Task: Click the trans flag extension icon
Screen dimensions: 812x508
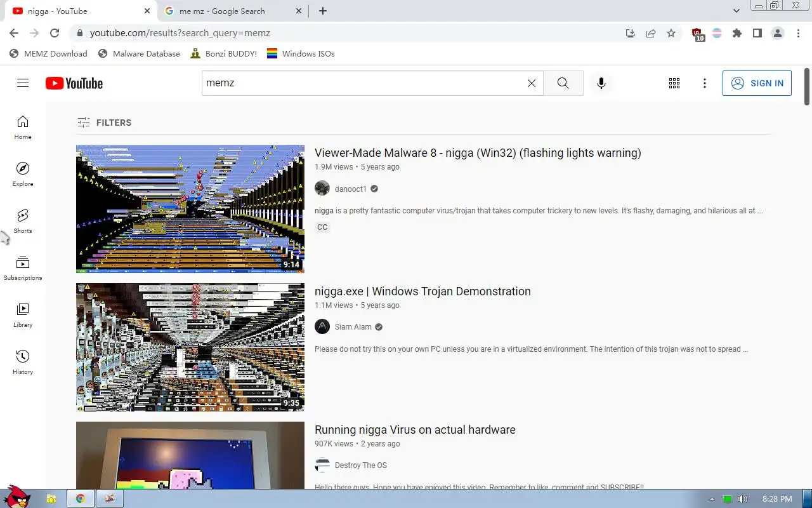Action: pos(717,33)
